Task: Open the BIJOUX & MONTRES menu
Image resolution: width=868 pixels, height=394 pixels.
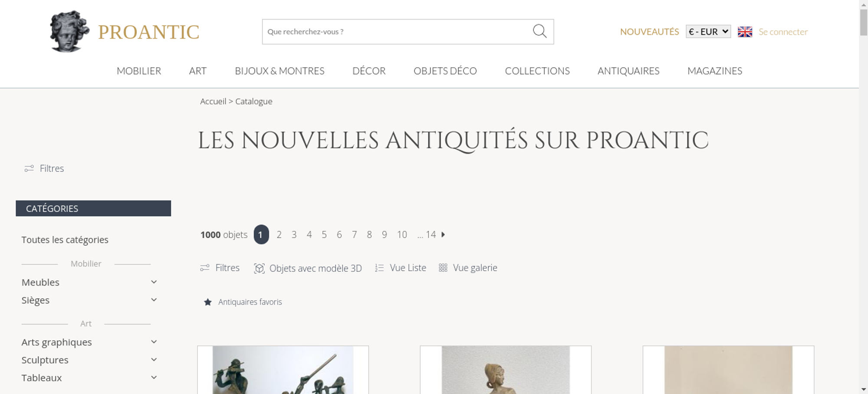Action: 279,71
